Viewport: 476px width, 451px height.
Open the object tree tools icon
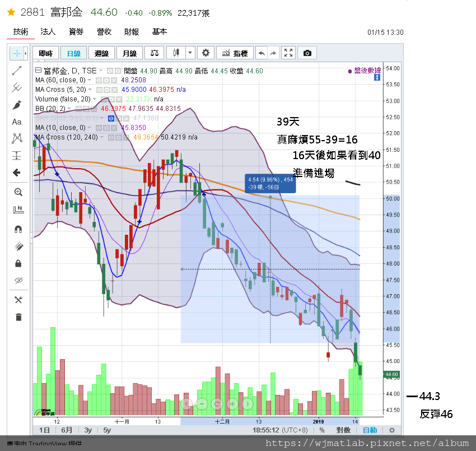coord(18,300)
